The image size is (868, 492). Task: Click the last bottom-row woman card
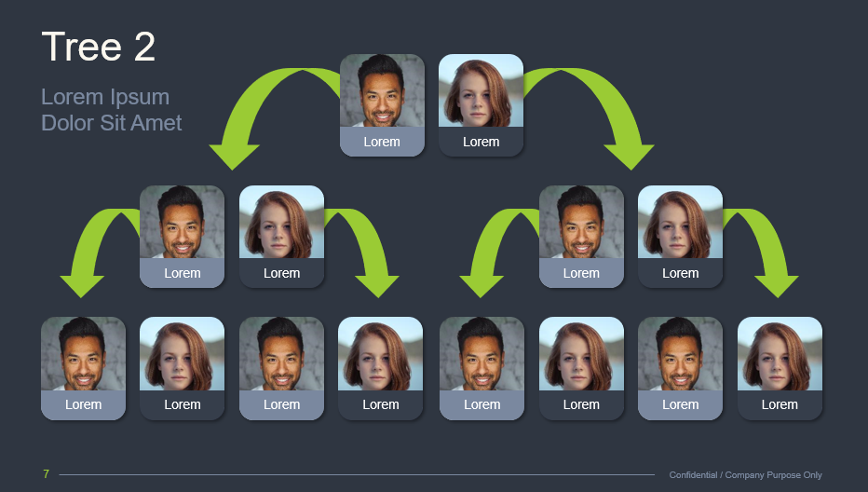pyautogui.click(x=780, y=368)
